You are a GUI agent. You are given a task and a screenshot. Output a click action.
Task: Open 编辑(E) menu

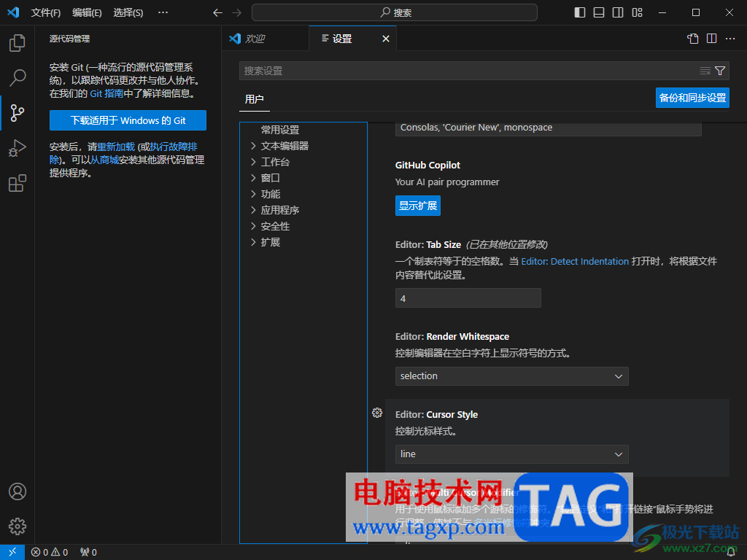pyautogui.click(x=88, y=13)
